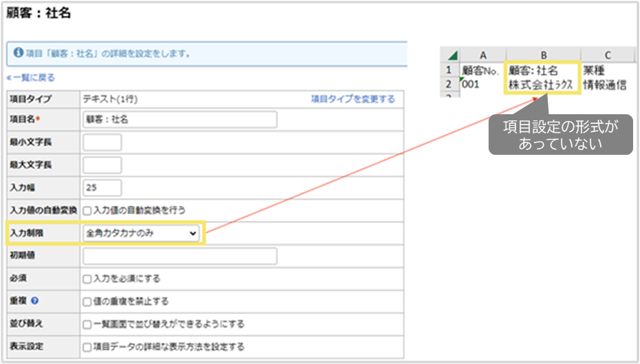Select column A header in spreadsheet

pyautogui.click(x=483, y=55)
